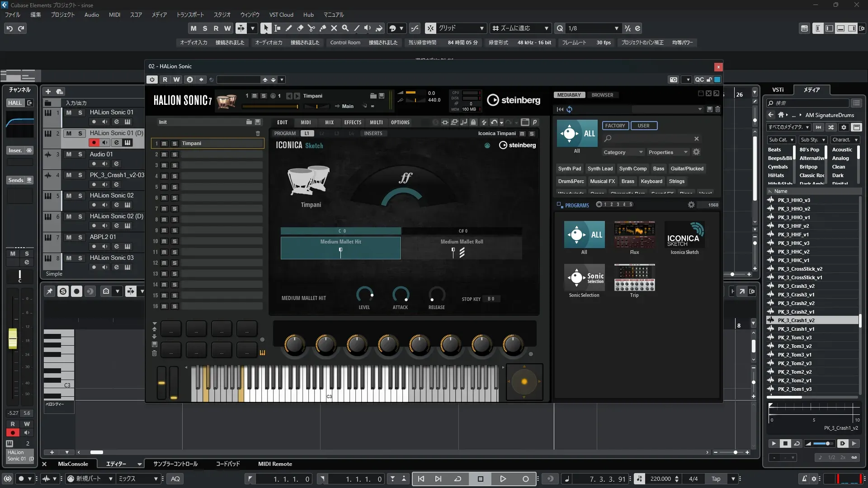Expand the Category filter dropdown
The width and height of the screenshot is (868, 488).
(x=623, y=152)
